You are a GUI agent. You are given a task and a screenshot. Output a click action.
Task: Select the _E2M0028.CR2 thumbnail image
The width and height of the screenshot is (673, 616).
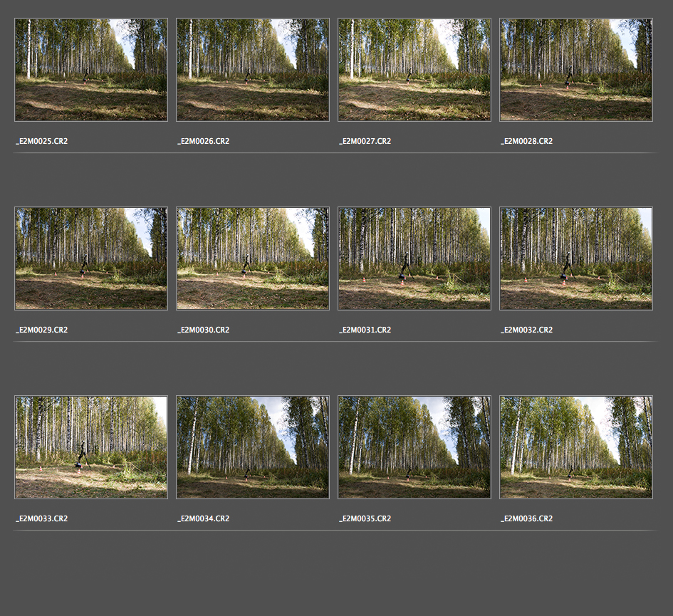pyautogui.click(x=576, y=70)
